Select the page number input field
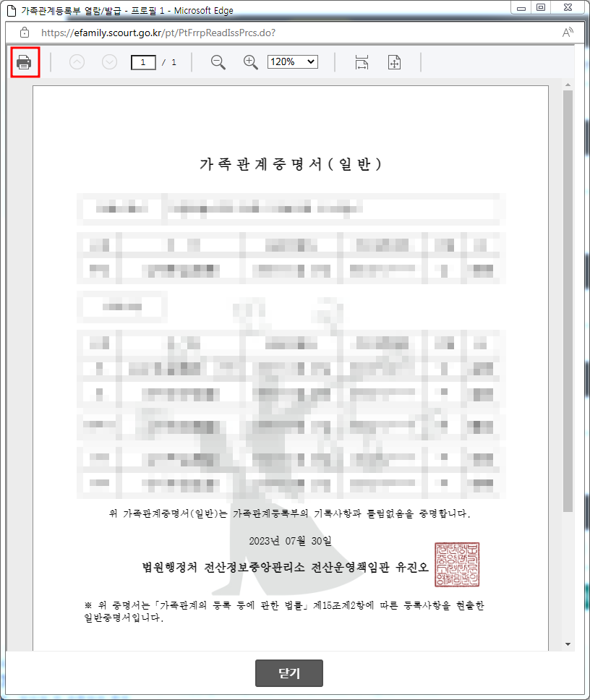The image size is (590, 700). coord(142,62)
